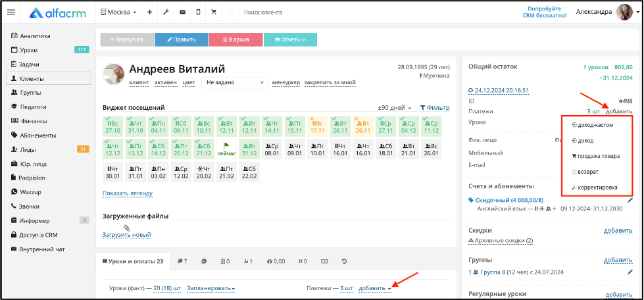644x300 pixels.
Task: Open the shopping cart icon in top bar
Action: coord(214,12)
